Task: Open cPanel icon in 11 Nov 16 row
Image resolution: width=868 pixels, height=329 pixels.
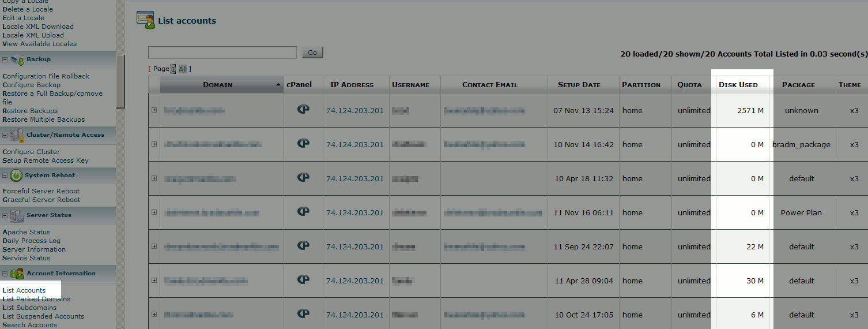Action: tap(303, 211)
